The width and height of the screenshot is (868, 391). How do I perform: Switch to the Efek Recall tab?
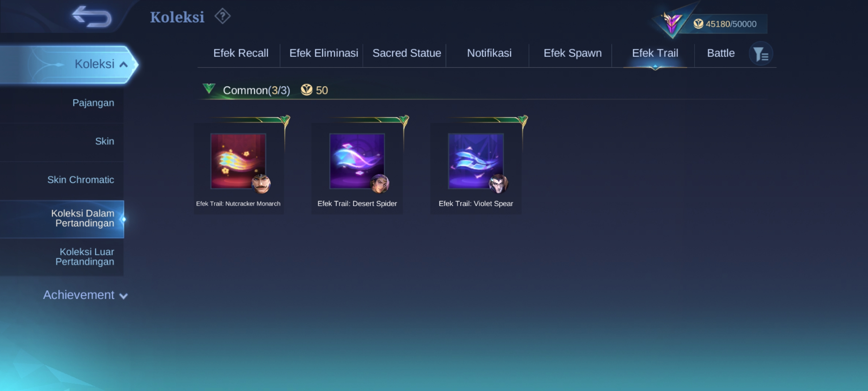(x=241, y=53)
